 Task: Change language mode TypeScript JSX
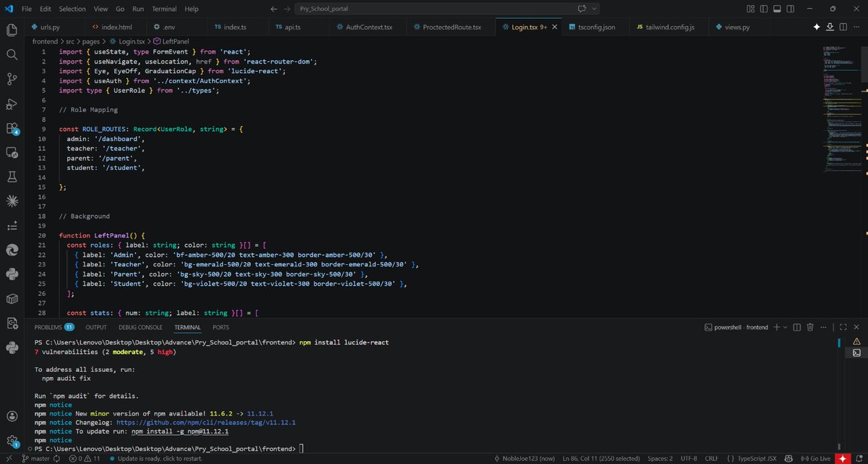click(757, 458)
